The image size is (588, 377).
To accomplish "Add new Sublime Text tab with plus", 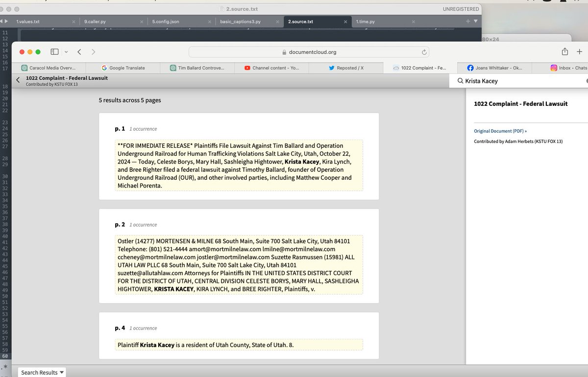I will (468, 21).
